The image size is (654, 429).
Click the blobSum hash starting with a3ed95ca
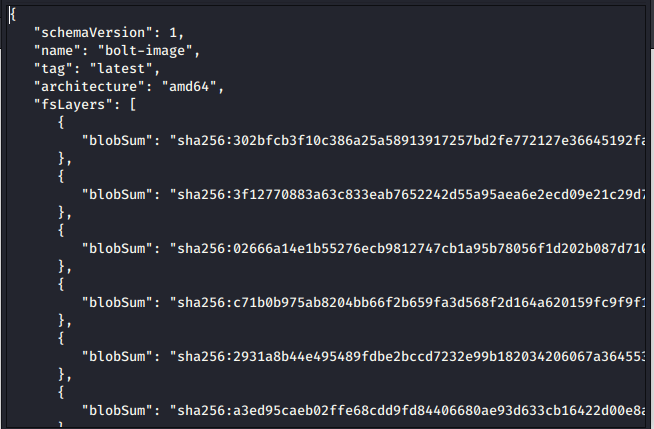pyautogui.click(x=410, y=409)
